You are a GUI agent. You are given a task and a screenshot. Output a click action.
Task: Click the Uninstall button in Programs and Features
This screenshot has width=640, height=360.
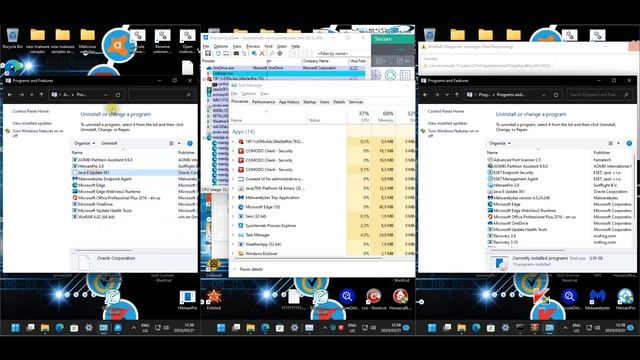109,143
